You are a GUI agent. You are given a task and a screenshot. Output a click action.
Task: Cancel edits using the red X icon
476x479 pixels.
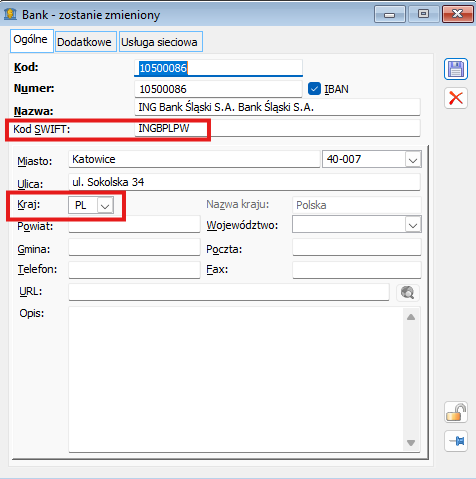coord(456,98)
